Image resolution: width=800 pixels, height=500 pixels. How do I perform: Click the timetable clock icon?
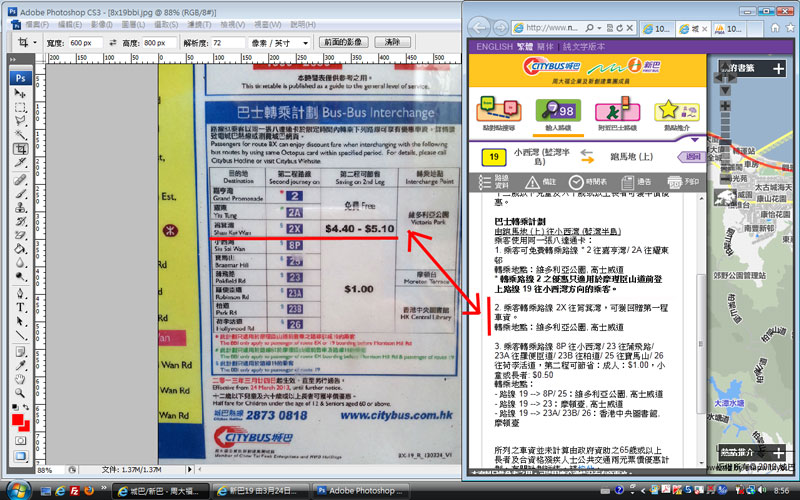click(x=576, y=181)
